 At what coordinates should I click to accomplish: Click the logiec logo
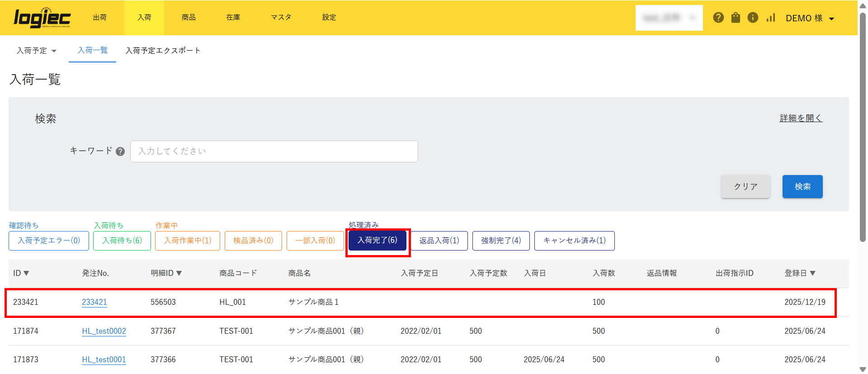click(x=42, y=18)
